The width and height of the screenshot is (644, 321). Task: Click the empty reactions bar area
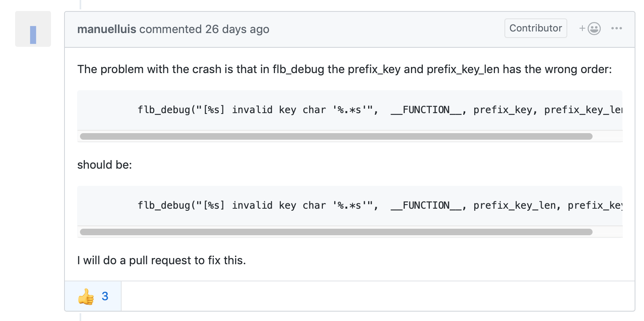pos(378,296)
